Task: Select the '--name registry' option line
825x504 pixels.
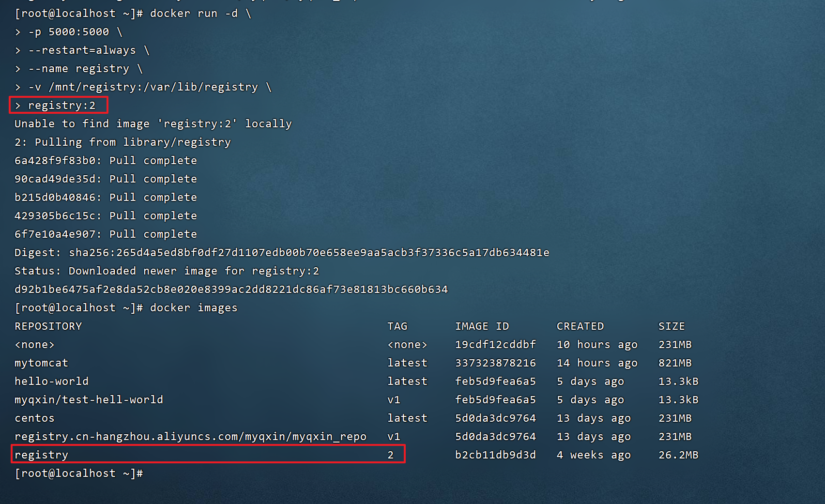Action: (x=79, y=69)
